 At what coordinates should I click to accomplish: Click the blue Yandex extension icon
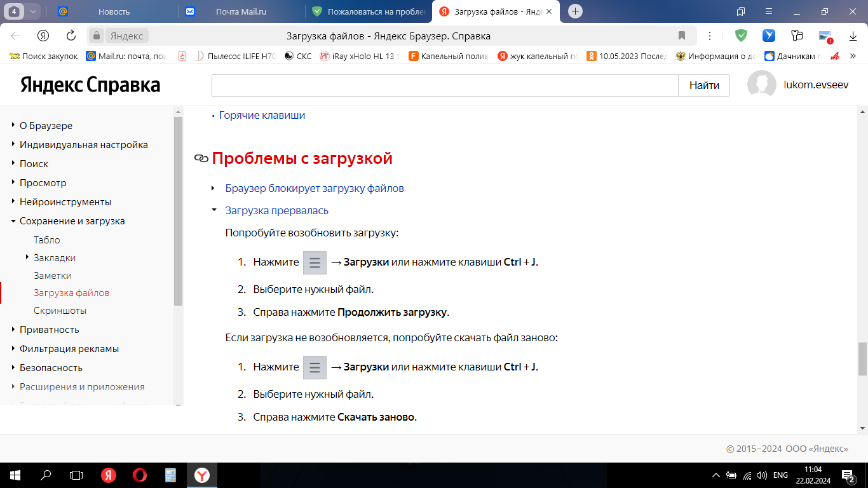(769, 36)
